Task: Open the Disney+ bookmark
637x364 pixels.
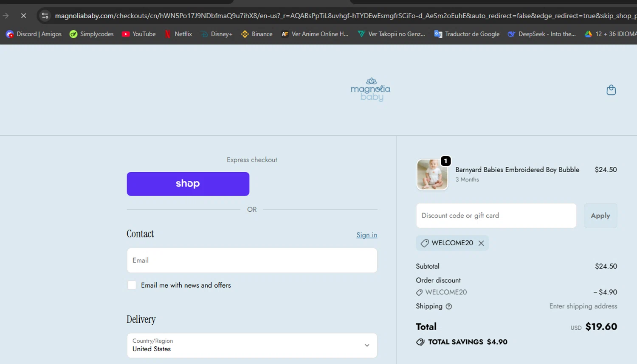Action: point(217,34)
